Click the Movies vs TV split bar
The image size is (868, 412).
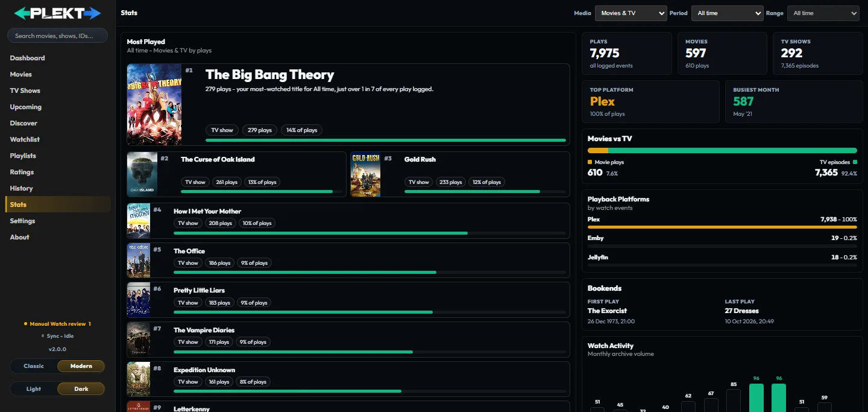pos(722,150)
